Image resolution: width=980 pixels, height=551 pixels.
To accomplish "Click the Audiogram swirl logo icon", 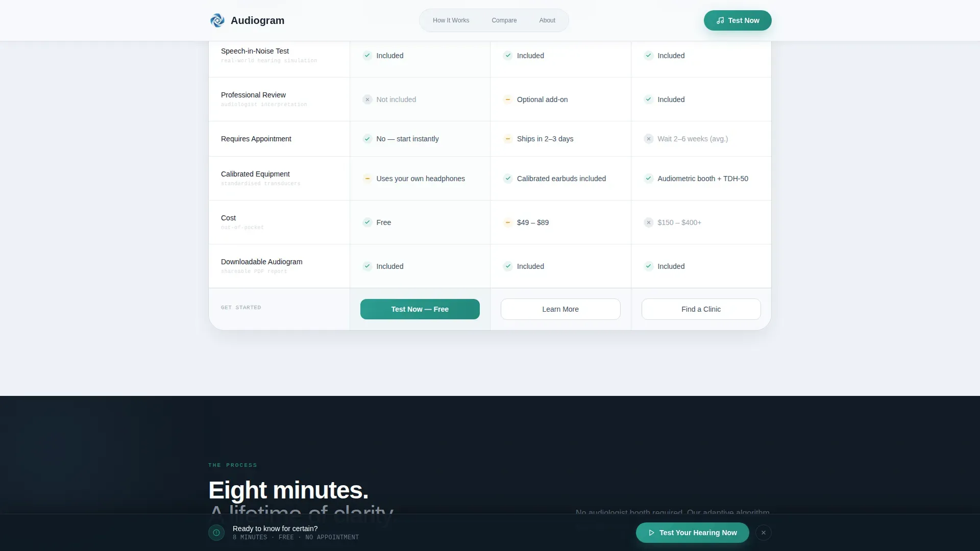I will click(217, 20).
